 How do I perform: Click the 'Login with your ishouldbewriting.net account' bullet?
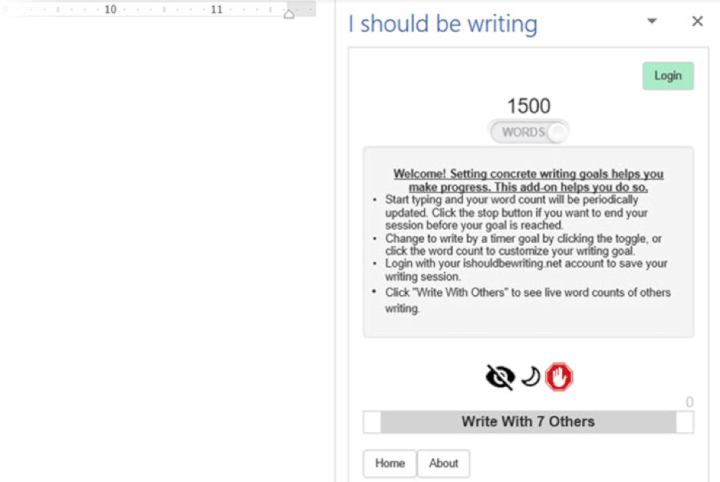pos(526,270)
